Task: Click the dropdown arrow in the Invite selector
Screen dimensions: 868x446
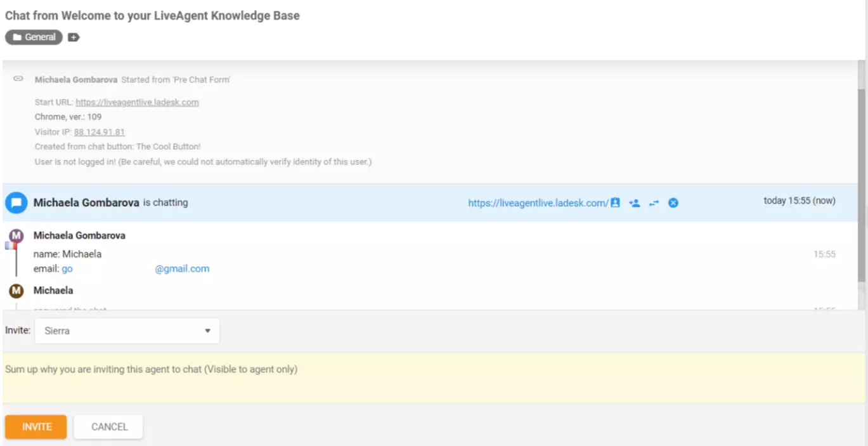Action: 207,331
